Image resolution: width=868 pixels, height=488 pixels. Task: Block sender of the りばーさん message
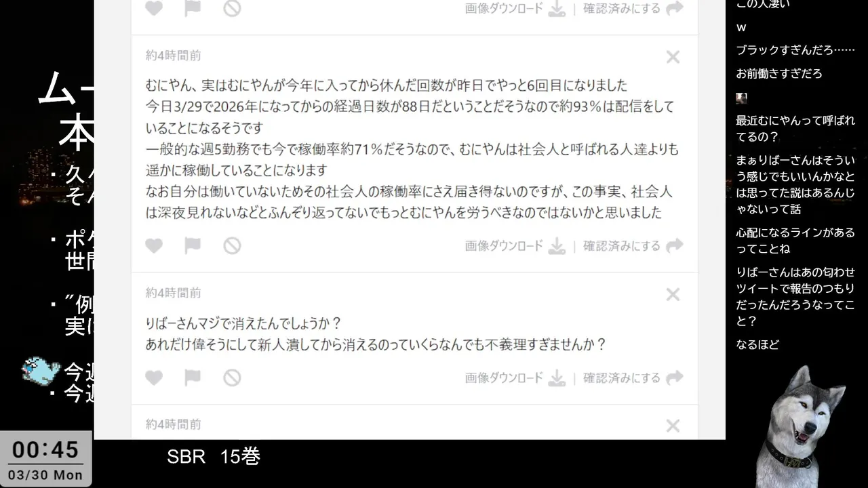pyautogui.click(x=232, y=378)
